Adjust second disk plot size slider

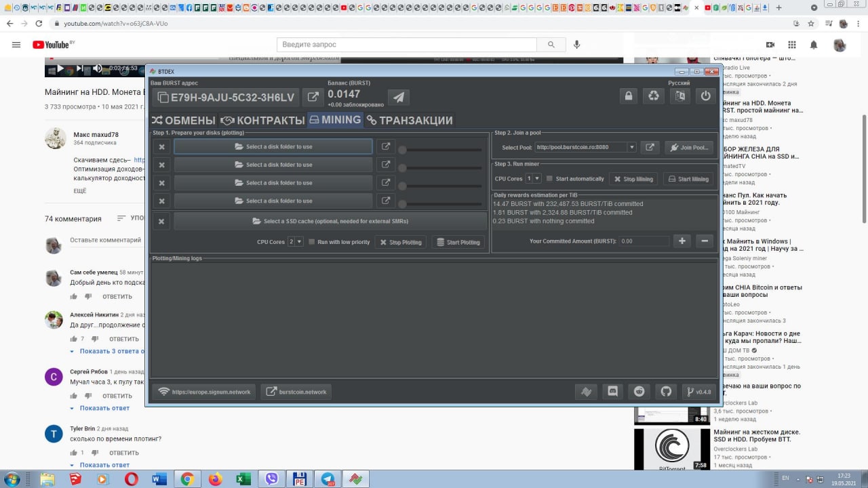[441, 167]
